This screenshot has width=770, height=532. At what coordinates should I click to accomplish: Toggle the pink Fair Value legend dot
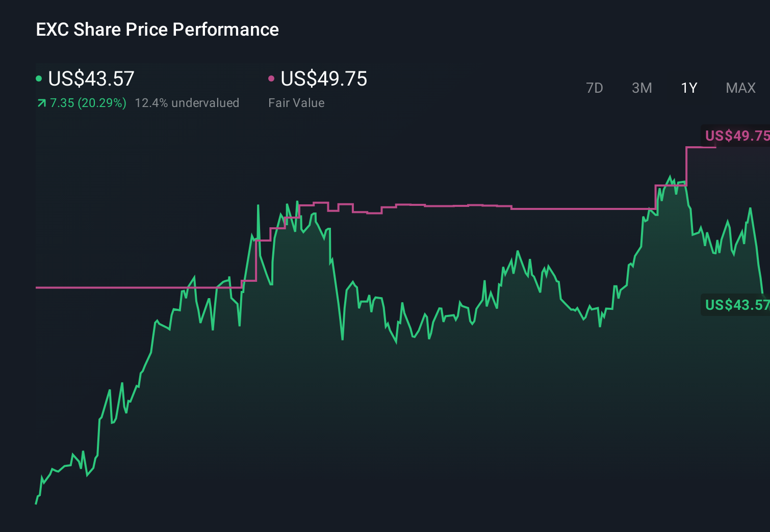pyautogui.click(x=272, y=77)
